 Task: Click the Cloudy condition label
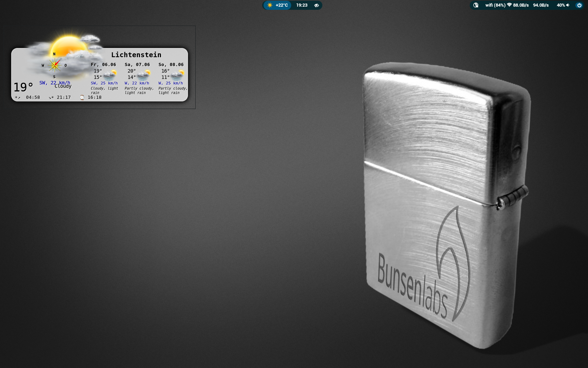(x=63, y=86)
